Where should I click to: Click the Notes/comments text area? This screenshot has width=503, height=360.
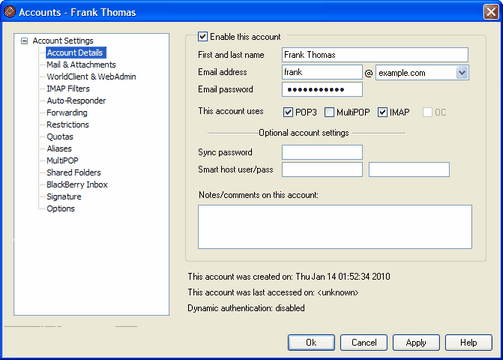pos(335,227)
